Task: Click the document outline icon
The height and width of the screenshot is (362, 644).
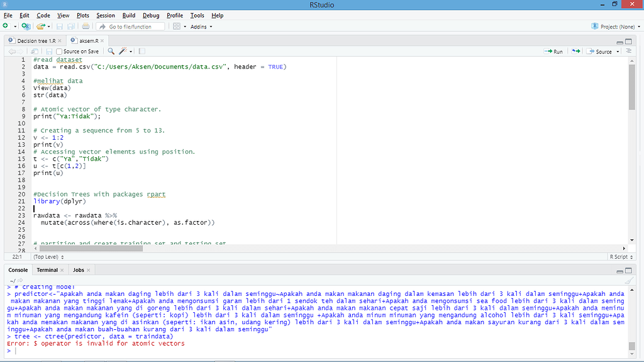Action: [x=628, y=52]
